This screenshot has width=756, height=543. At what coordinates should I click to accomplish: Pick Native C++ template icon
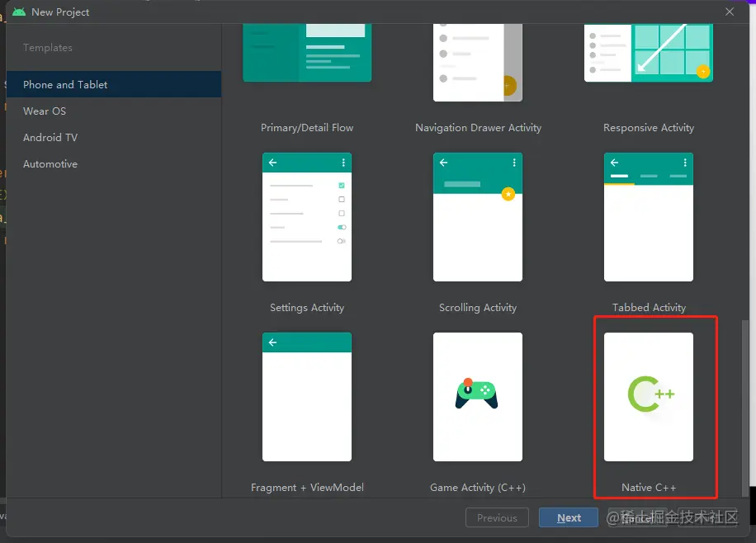649,397
